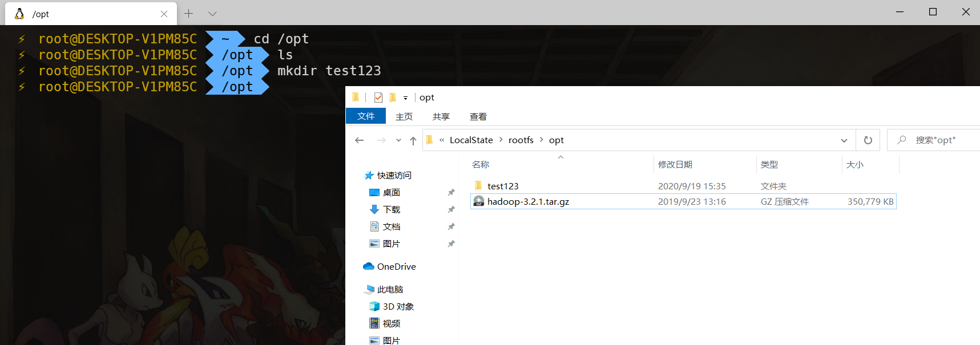Open the address bar history dropdown
This screenshot has height=345, width=980.
pyautogui.click(x=844, y=140)
